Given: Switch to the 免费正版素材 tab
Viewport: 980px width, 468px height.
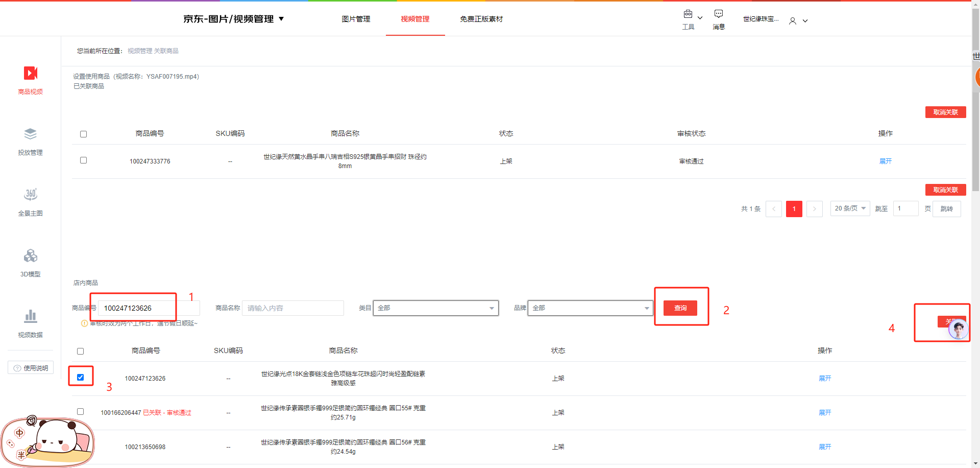Looking at the screenshot, I should tap(481, 19).
